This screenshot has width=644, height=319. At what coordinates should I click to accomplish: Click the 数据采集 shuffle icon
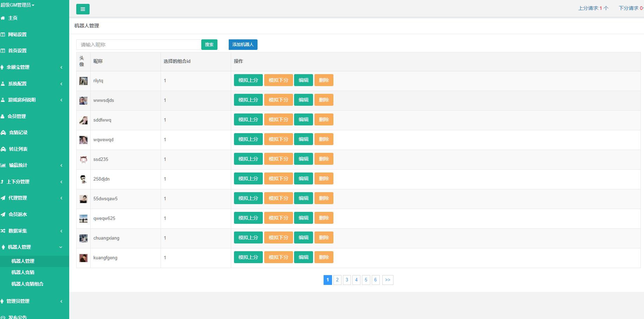(3, 231)
